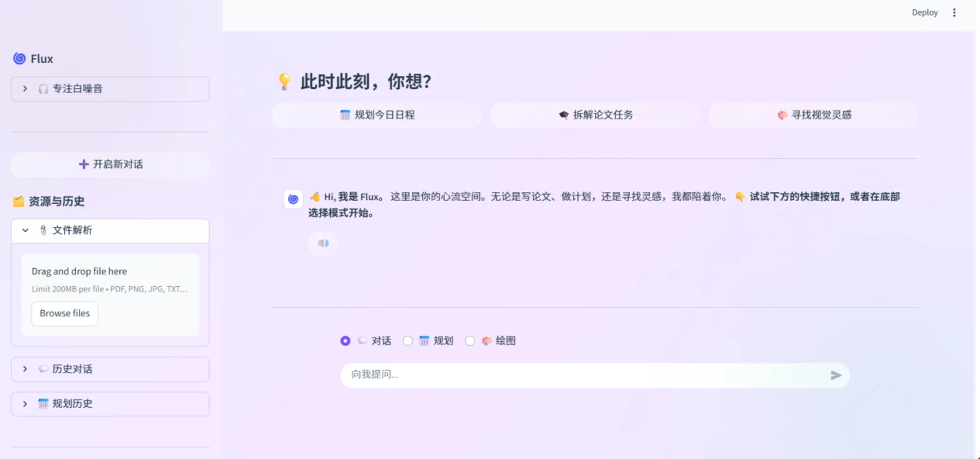Click the pointing-down hand emoji in message
This screenshot has width=980, height=459.
pos(740,197)
